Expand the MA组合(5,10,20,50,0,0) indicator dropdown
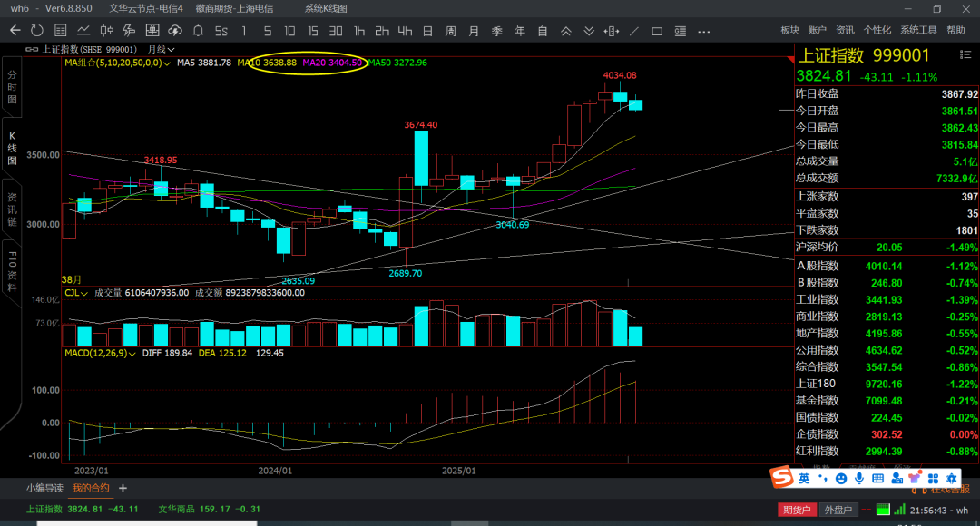This screenshot has height=526, width=980. 117,63
